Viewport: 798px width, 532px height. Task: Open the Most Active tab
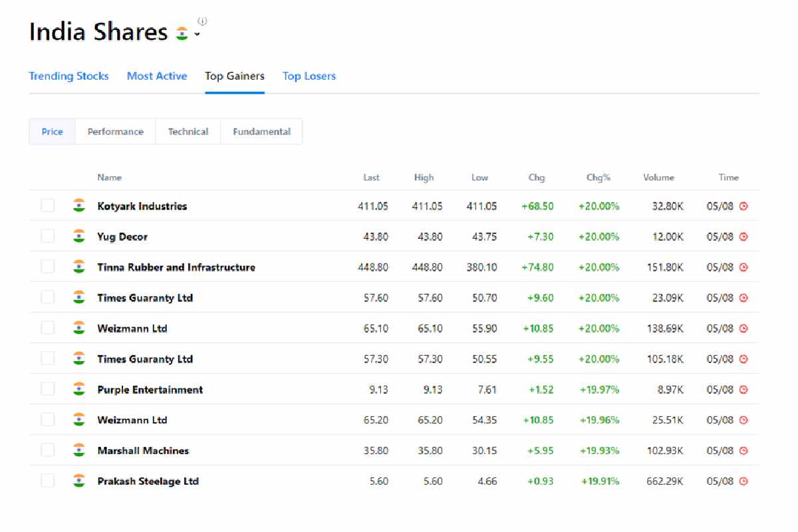[157, 76]
